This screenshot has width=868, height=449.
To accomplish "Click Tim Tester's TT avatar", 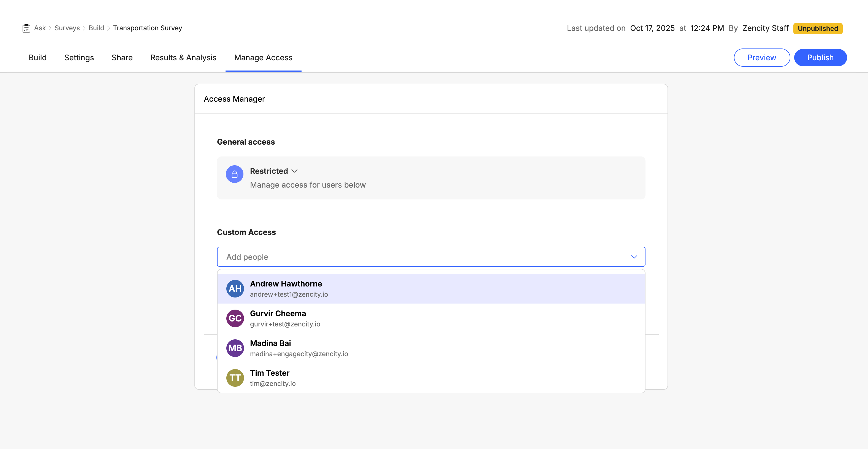I will (x=235, y=378).
